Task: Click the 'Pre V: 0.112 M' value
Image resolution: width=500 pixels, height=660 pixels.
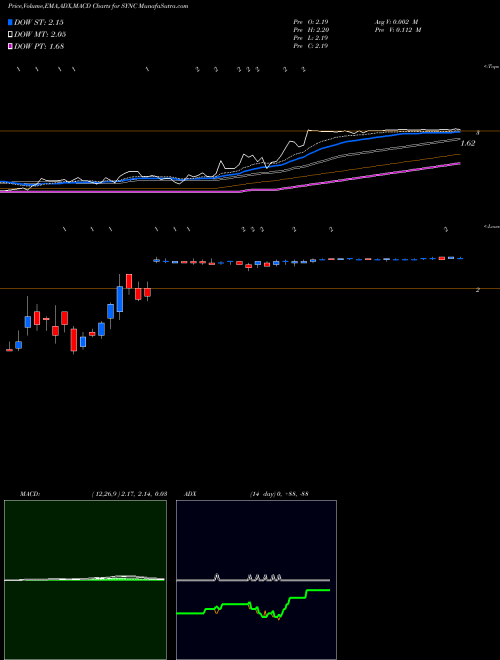Action: click(398, 30)
